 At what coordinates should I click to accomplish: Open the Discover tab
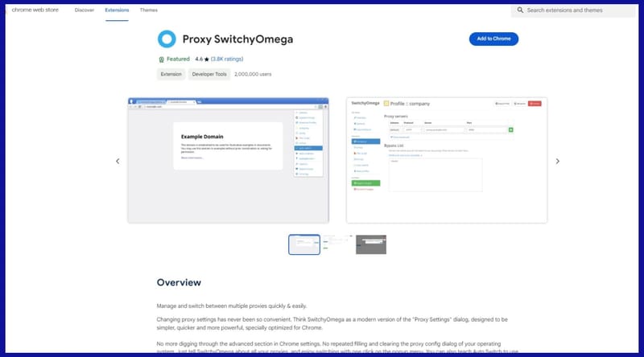[84, 10]
